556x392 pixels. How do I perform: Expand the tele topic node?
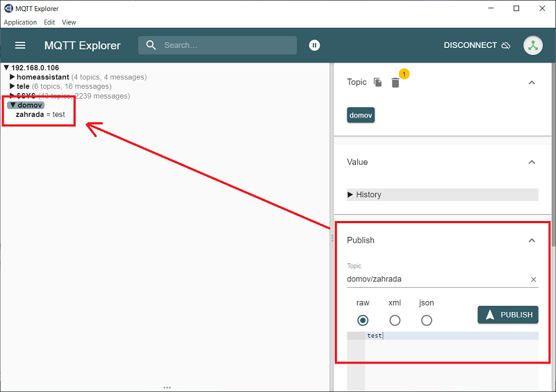tap(12, 86)
